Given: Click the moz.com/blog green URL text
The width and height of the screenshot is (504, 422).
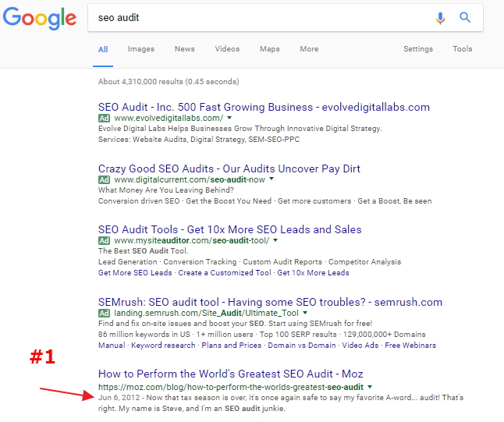Looking at the screenshot, I should [231, 388].
